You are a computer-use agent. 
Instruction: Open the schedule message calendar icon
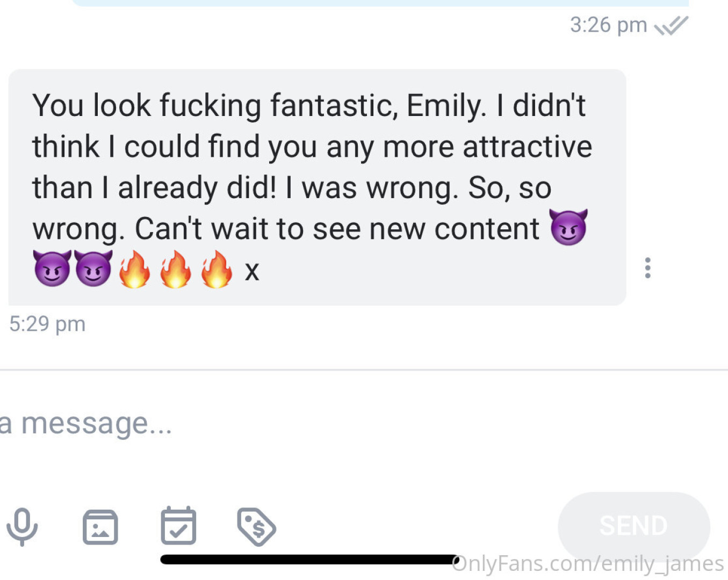coord(178,526)
